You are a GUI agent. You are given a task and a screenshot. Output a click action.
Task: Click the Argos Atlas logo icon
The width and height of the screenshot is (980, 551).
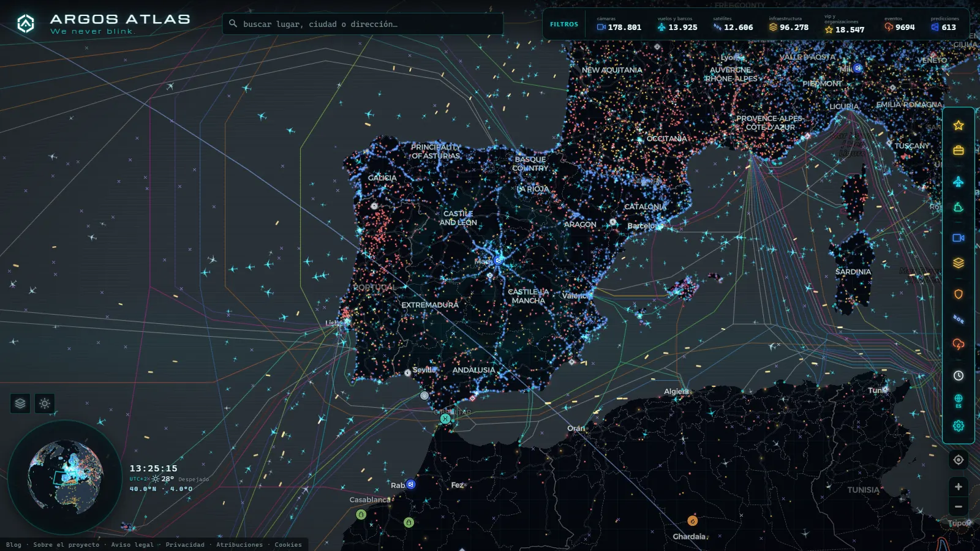point(26,24)
